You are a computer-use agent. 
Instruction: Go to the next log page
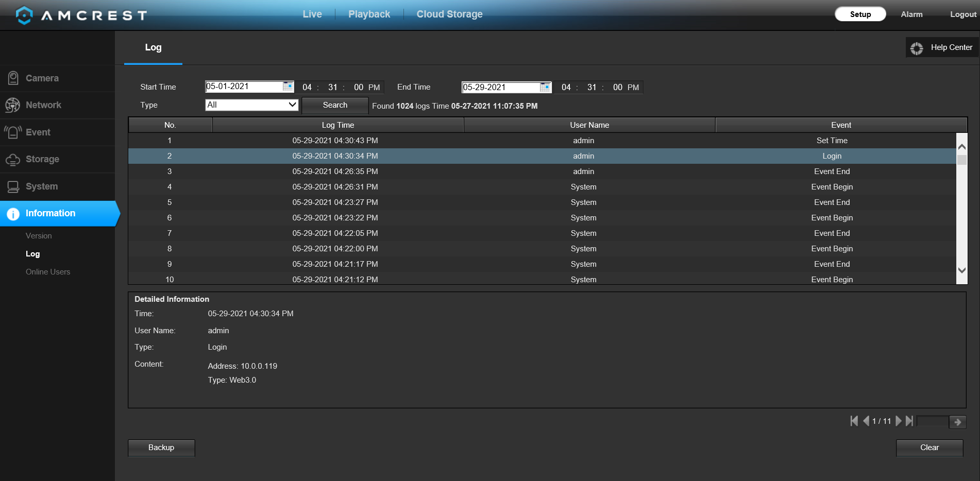899,421
